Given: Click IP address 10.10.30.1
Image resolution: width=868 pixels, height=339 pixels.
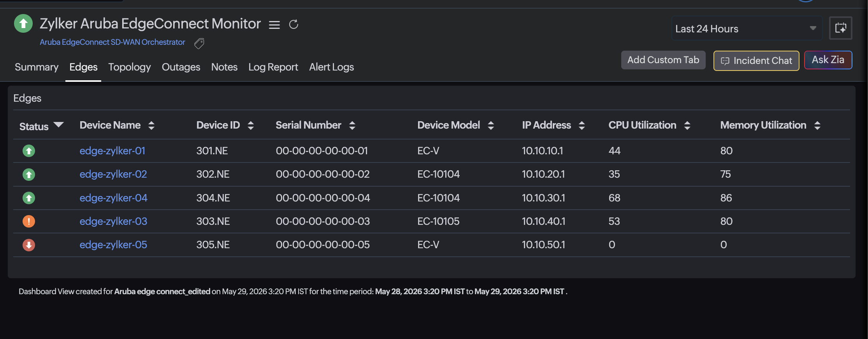Looking at the screenshot, I should pos(543,198).
